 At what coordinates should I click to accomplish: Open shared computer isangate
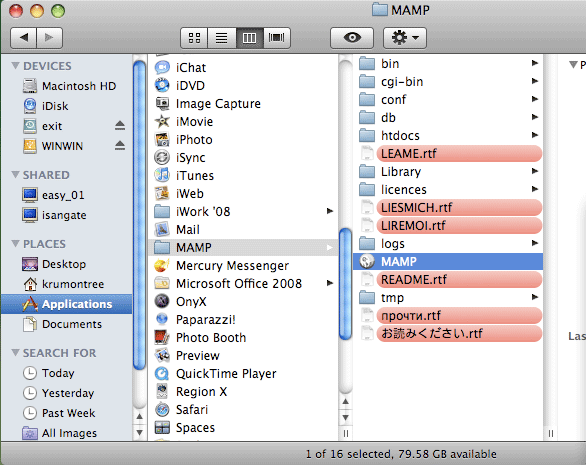pyautogui.click(x=67, y=215)
